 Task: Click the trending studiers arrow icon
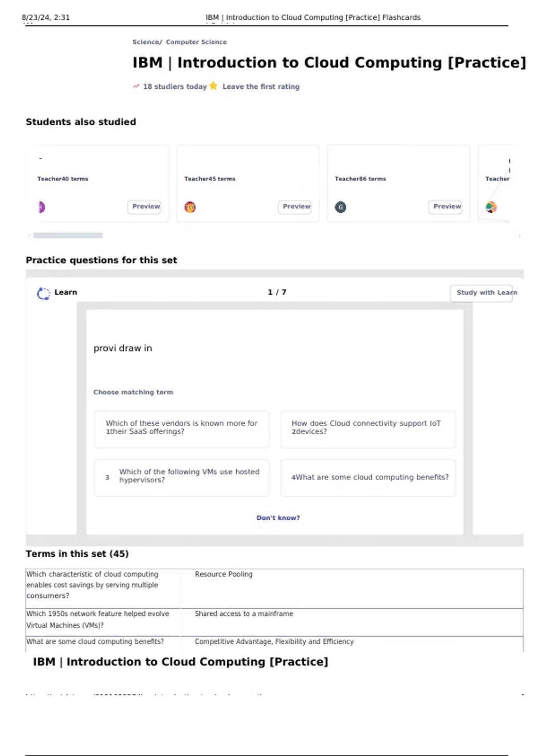pyautogui.click(x=136, y=86)
